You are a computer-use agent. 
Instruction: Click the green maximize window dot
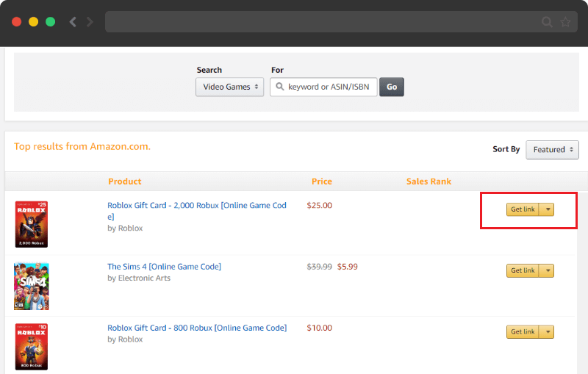(50, 22)
